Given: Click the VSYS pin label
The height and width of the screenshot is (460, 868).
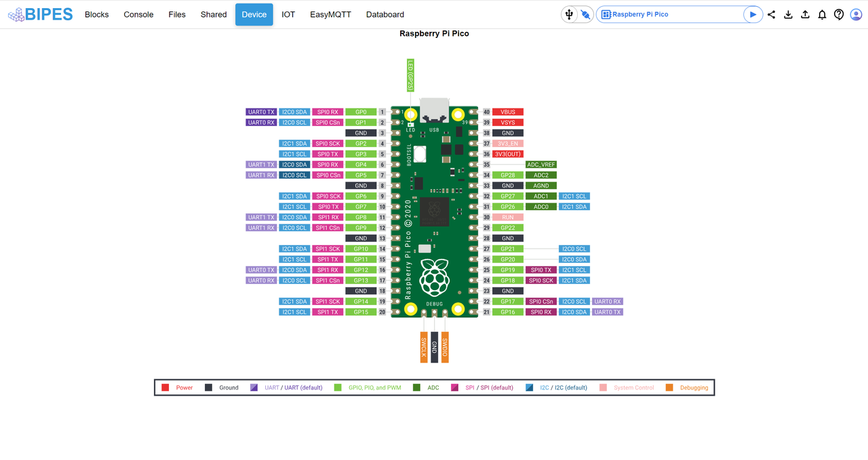Looking at the screenshot, I should click(x=508, y=123).
